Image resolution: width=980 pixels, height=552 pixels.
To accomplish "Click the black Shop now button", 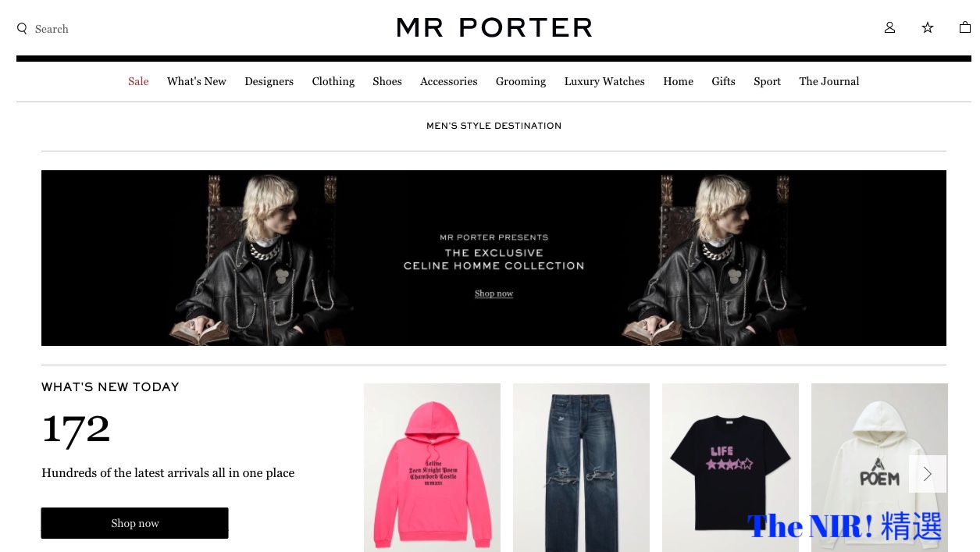I will click(x=134, y=523).
